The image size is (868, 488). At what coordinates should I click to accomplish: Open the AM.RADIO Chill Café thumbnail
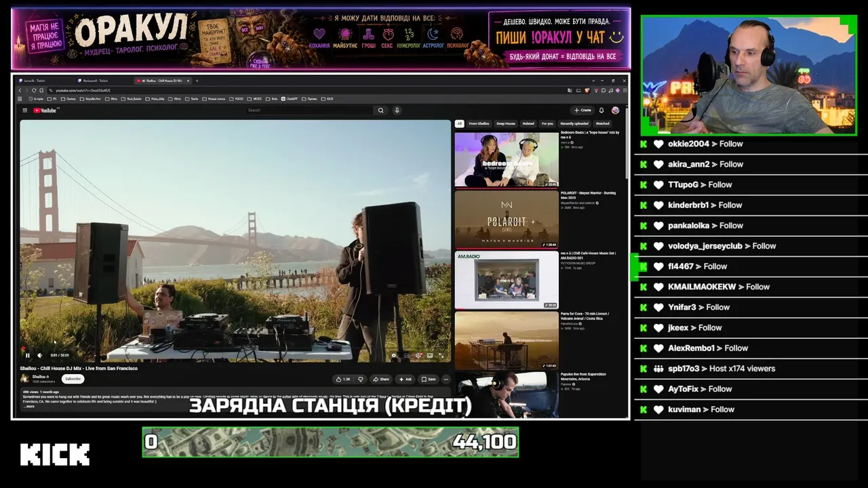[x=507, y=280]
